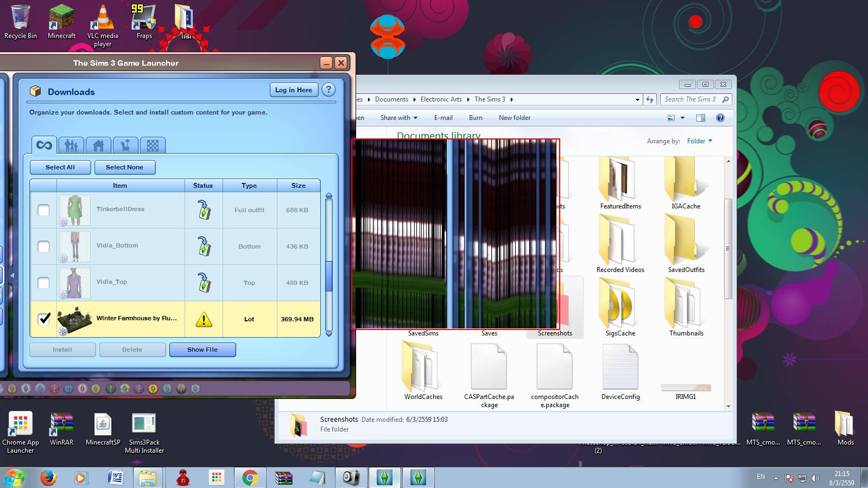Click the Explorer refresh button
The width and height of the screenshot is (868, 488).
click(650, 99)
